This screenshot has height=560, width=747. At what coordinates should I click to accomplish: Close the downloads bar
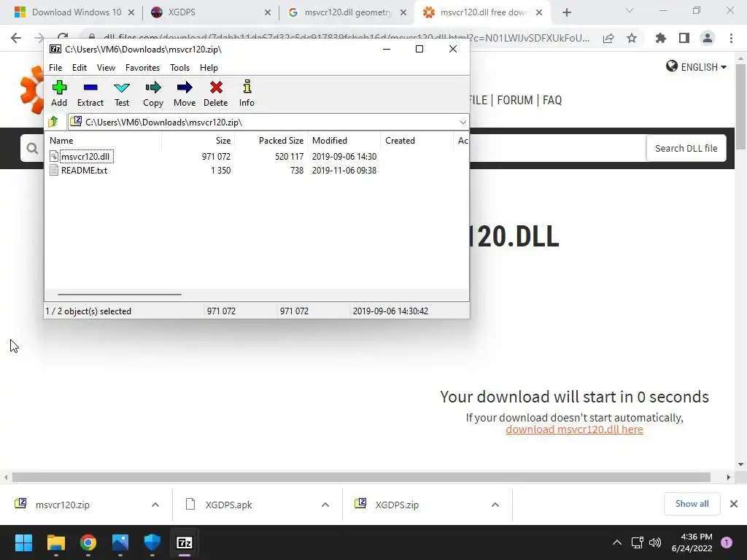[x=734, y=504]
